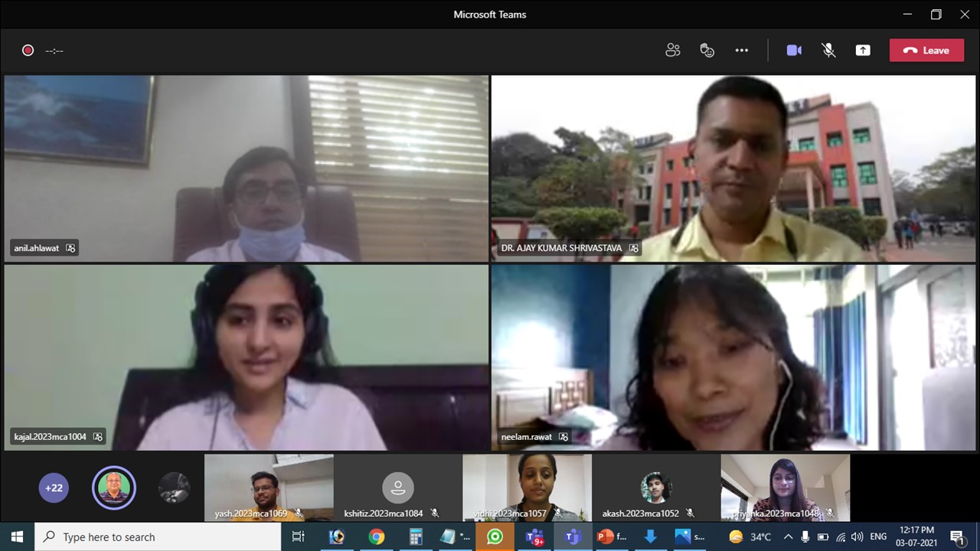Screen dimensions: 980x551
Task: Show the participants panel
Action: pyautogui.click(x=672, y=51)
